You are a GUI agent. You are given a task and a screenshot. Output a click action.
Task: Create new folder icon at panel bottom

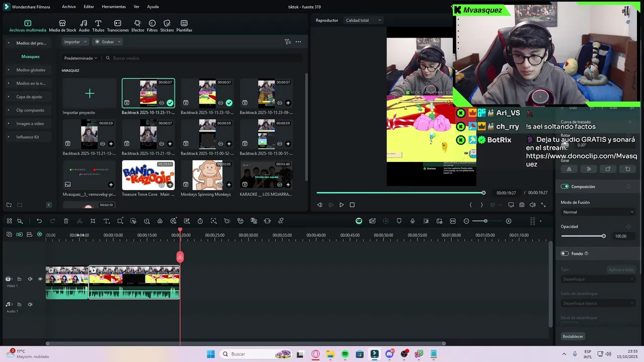(9, 205)
